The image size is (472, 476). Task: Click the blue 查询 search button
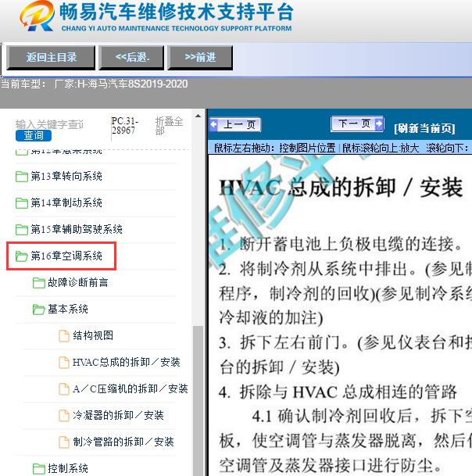(34, 135)
